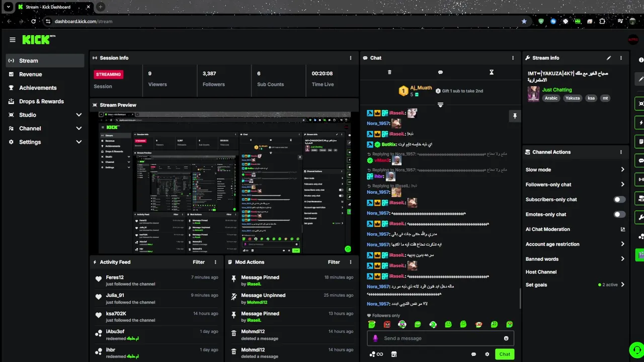This screenshot has width=644, height=362.
Task: Click the chat bubble icon beside settings gear
Action: pyautogui.click(x=473, y=354)
